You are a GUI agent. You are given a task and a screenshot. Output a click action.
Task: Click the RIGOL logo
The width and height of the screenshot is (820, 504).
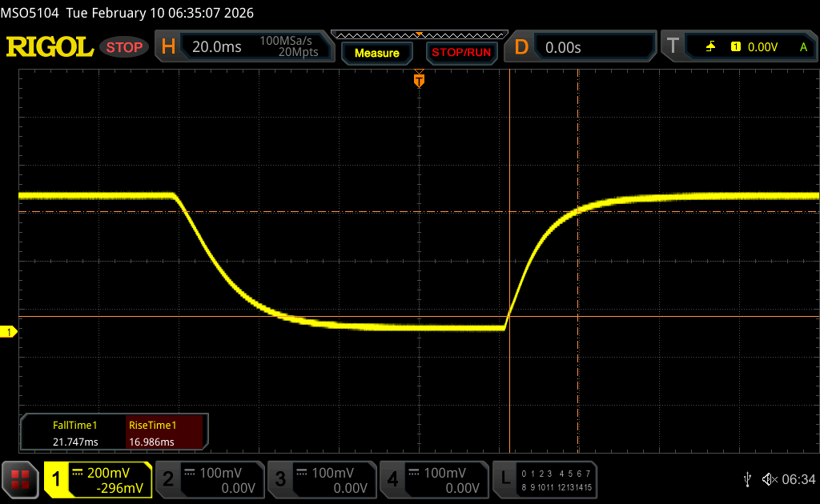[x=50, y=47]
